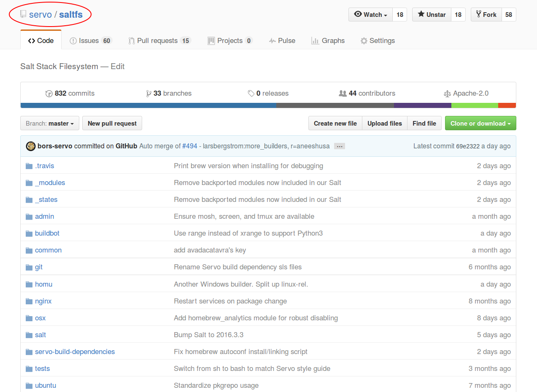Edit the repository description
The height and width of the screenshot is (392, 537).
(x=118, y=67)
